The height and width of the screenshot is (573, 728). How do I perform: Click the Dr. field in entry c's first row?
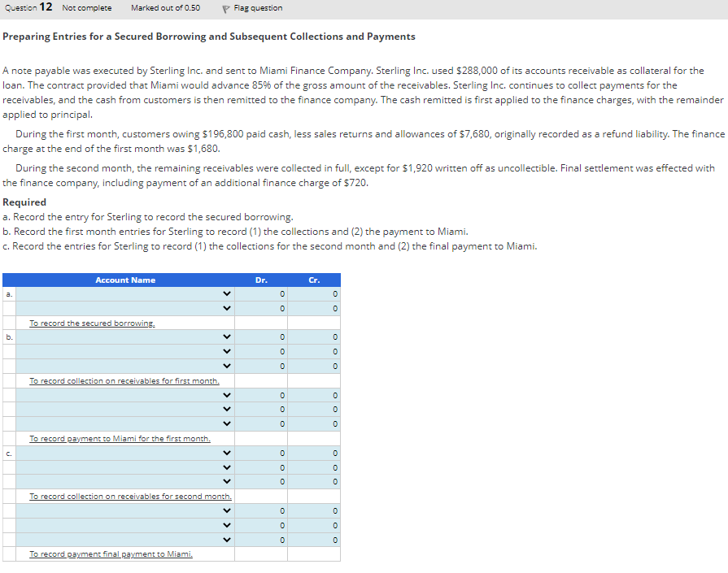click(x=260, y=453)
